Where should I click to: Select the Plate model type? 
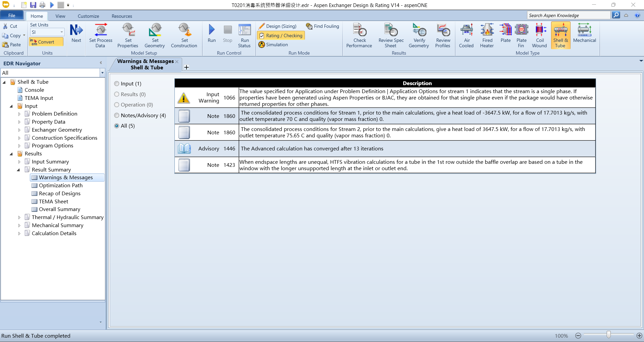505,33
